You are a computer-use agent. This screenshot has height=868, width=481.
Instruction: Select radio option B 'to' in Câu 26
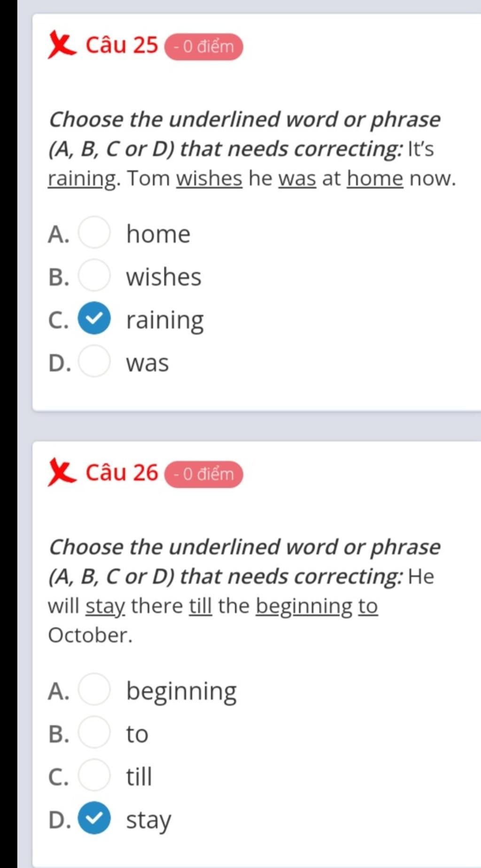click(94, 732)
